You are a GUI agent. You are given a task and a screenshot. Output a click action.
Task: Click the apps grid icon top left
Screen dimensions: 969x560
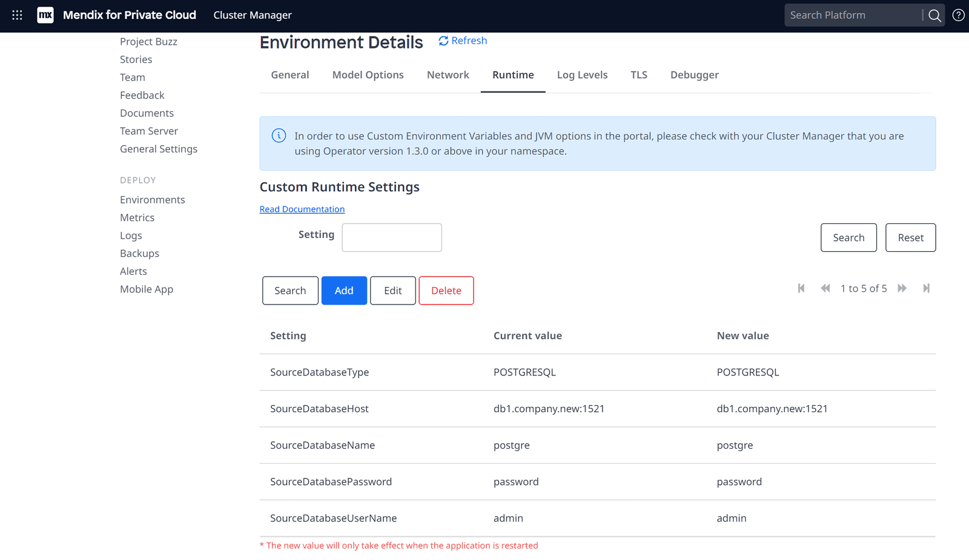point(16,15)
